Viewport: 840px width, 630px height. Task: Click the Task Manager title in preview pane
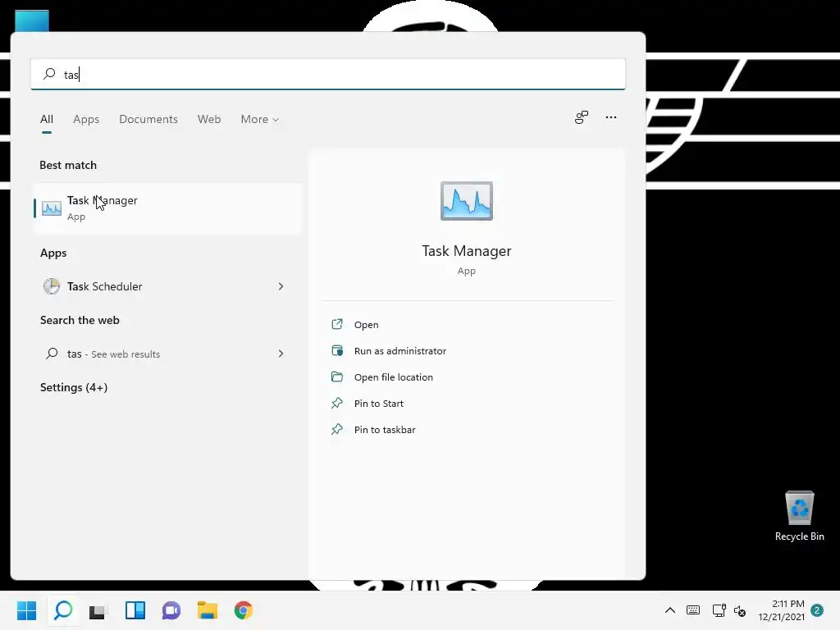pyautogui.click(x=467, y=251)
